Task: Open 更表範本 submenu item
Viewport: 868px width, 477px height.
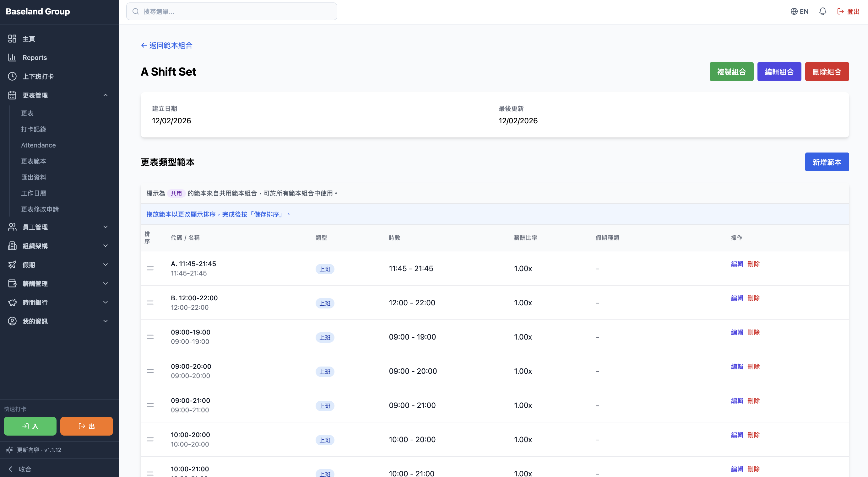Action: point(34,161)
